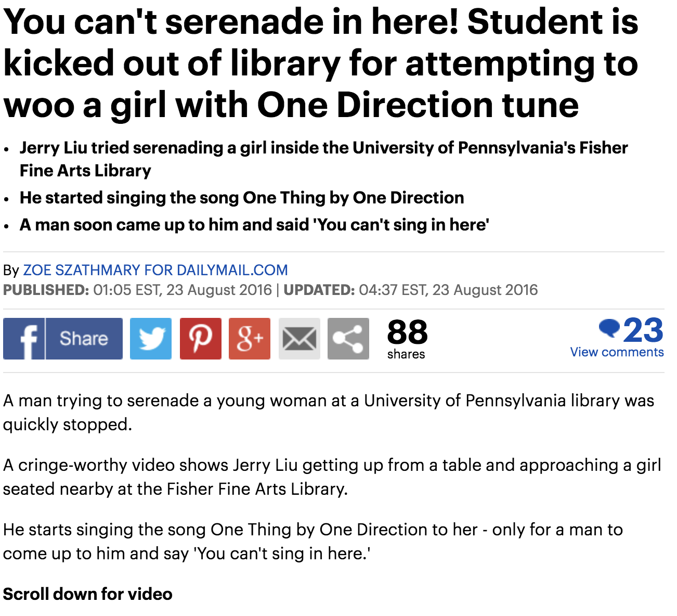Share on Google+ using the g+ icon
This screenshot has height=616, width=677.
coord(250,339)
